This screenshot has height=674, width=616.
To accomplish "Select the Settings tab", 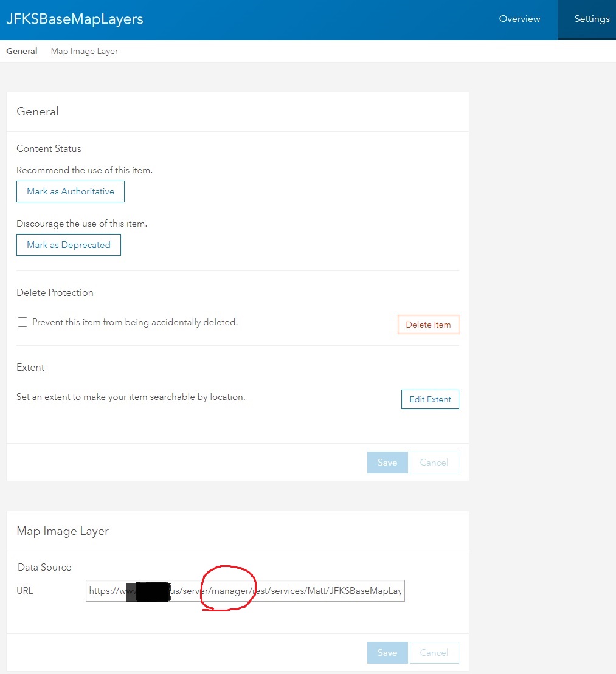I will [x=591, y=19].
